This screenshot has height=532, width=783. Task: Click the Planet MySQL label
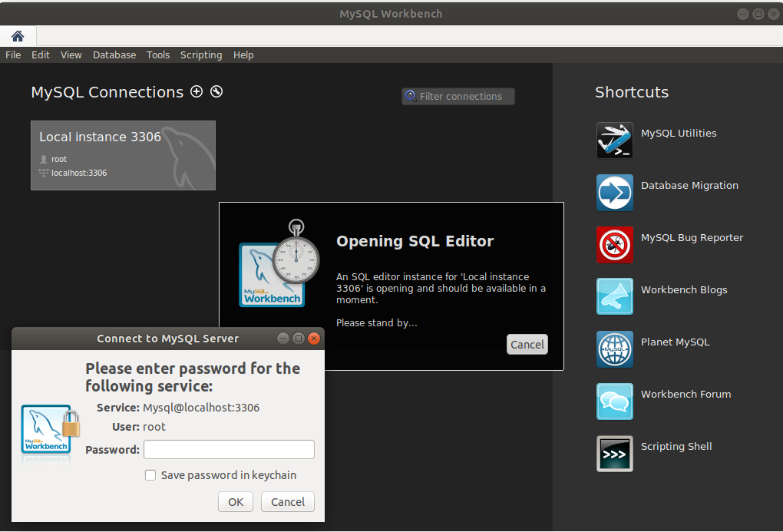pos(675,342)
